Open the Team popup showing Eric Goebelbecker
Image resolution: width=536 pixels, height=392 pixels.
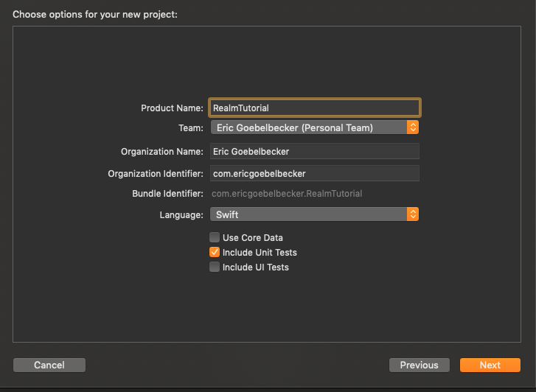pos(314,127)
